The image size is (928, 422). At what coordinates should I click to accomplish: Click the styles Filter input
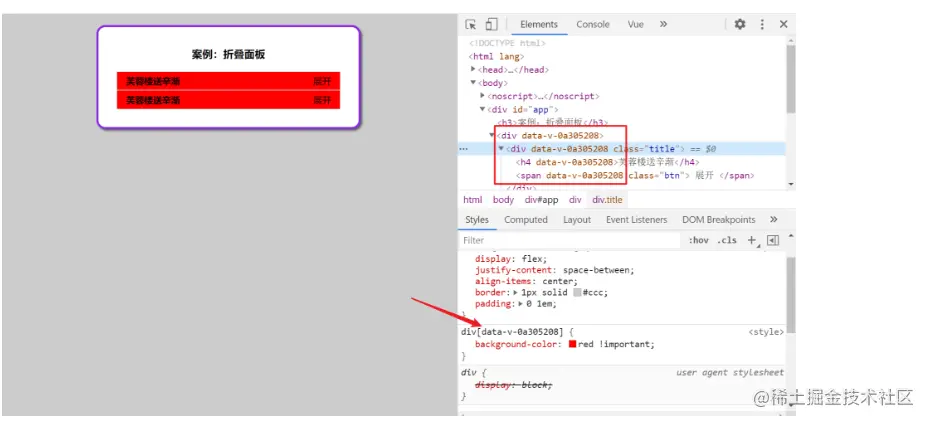click(571, 240)
